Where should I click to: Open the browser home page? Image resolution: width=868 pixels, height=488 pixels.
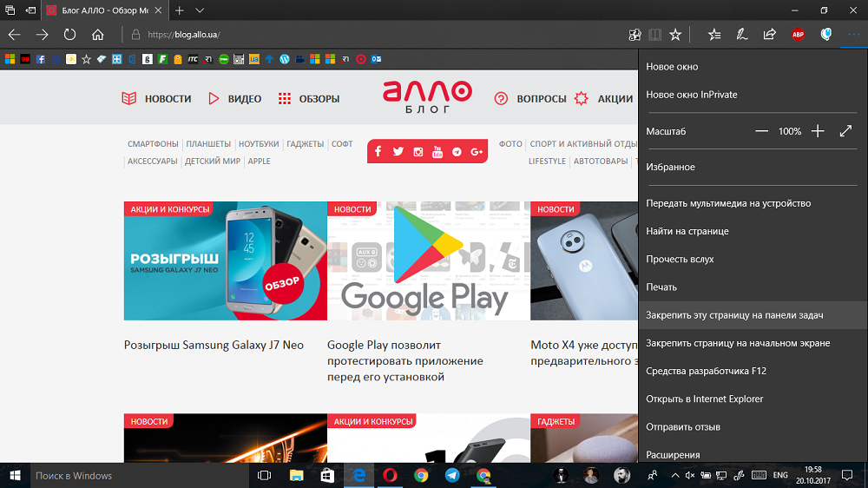(98, 35)
